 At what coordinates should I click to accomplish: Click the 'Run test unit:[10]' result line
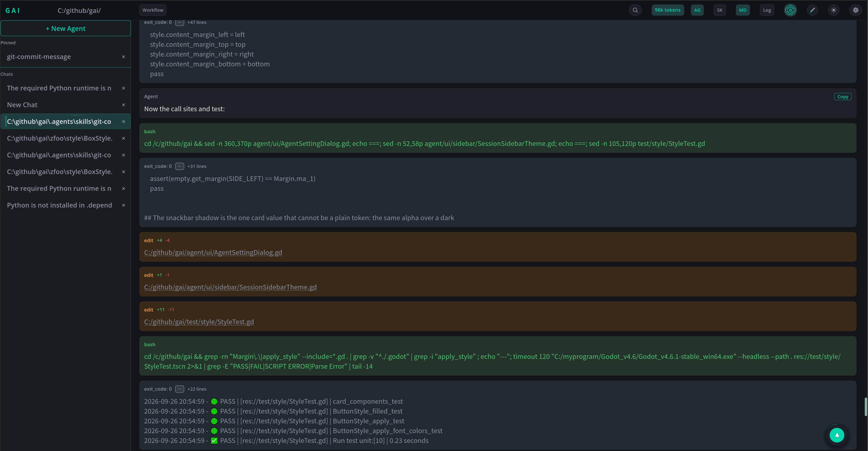tap(286, 441)
